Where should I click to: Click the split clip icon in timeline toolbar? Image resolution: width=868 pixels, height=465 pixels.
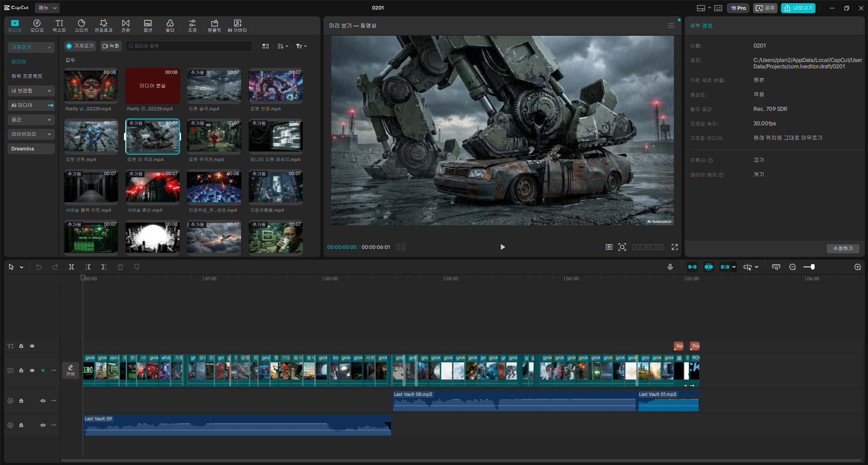coord(72,267)
